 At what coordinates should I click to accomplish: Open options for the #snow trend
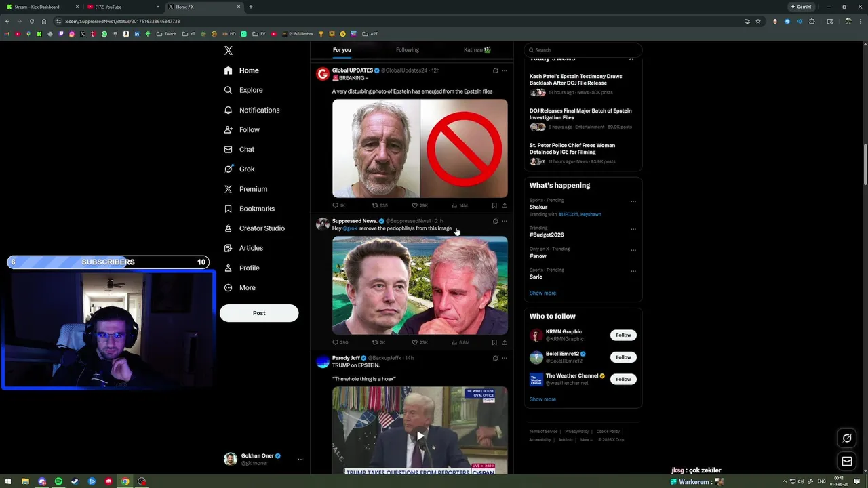(633, 250)
